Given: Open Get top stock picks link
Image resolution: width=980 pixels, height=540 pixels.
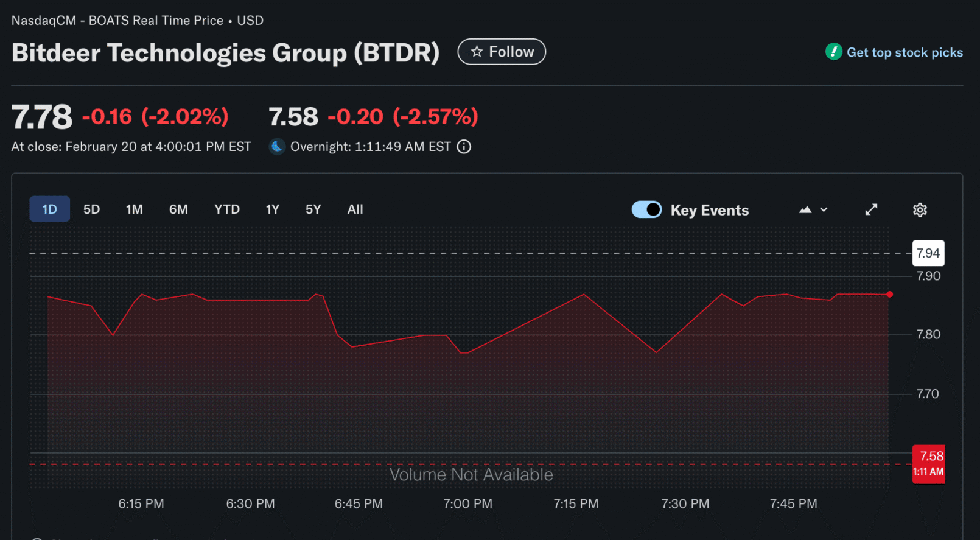Looking at the screenshot, I should pyautogui.click(x=905, y=52).
